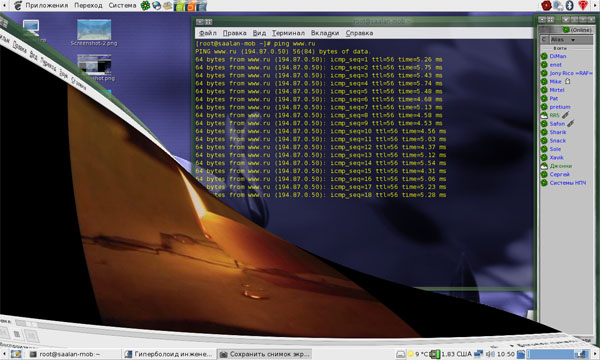Click the network monitor applet in bottom panel
Image resolution: width=600 pixels, height=360 pixels.
click(478, 355)
